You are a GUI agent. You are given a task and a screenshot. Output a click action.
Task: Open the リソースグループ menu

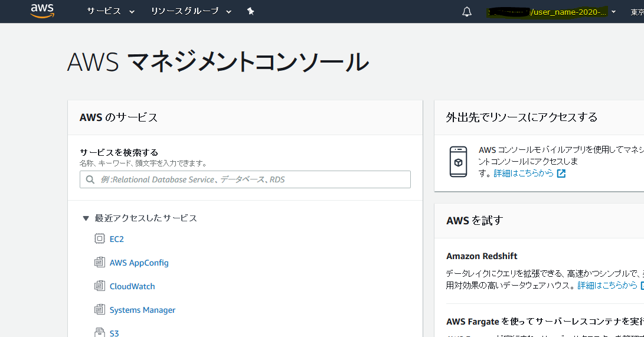coord(191,11)
